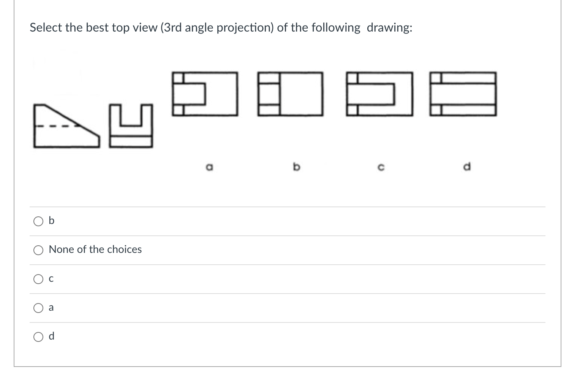Select the radio button for answer d
Image resolution: width=588 pixels, height=378 pixels.
point(38,336)
